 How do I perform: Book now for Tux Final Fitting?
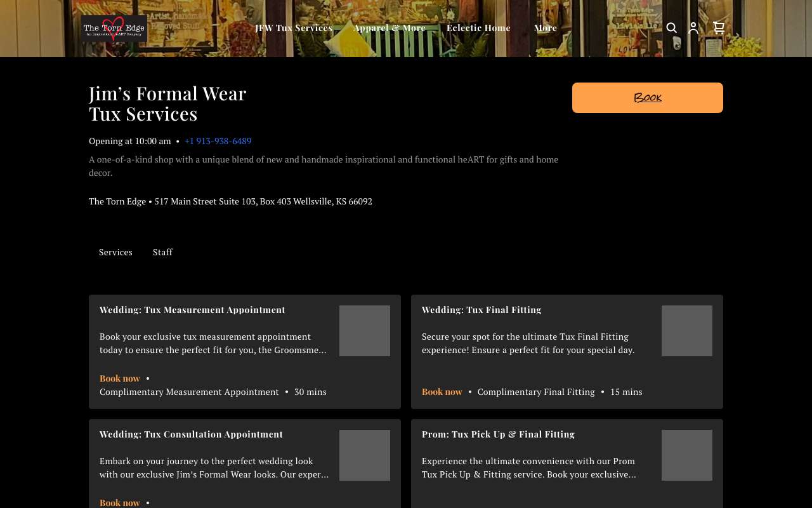pos(442,392)
